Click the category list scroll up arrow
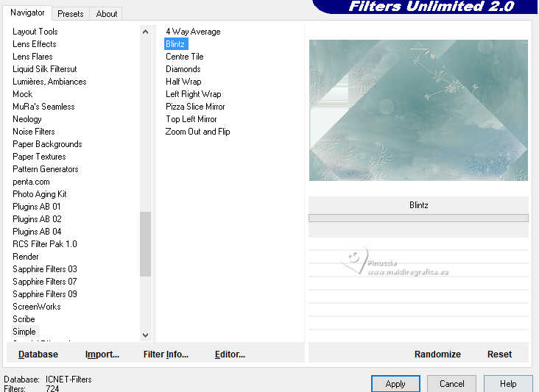 (145, 32)
